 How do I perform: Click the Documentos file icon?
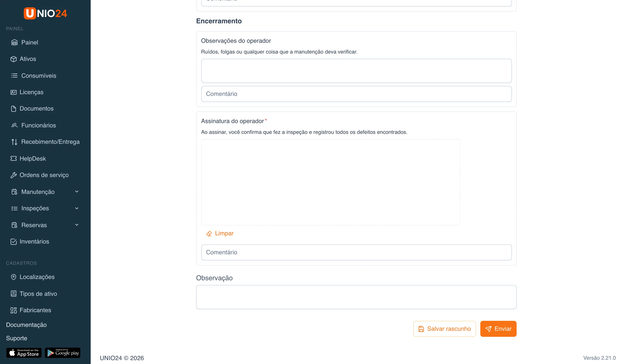pyautogui.click(x=14, y=109)
